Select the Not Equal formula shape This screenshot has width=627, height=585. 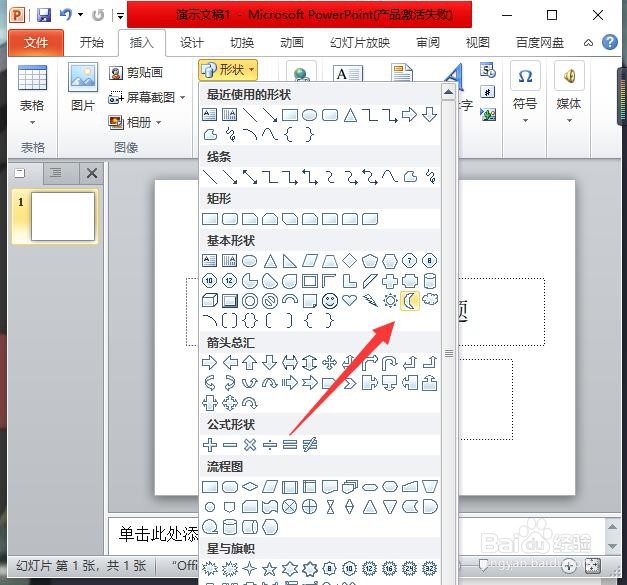tap(310, 444)
